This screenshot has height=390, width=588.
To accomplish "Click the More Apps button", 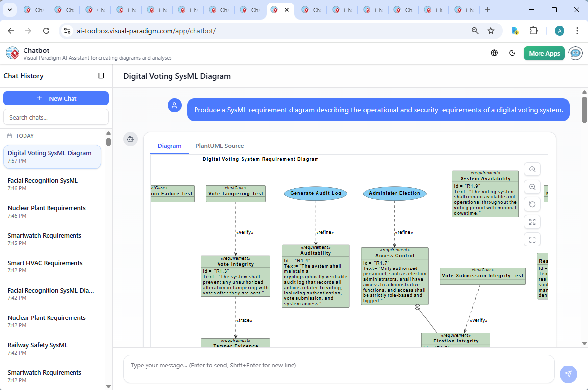I will point(544,53).
